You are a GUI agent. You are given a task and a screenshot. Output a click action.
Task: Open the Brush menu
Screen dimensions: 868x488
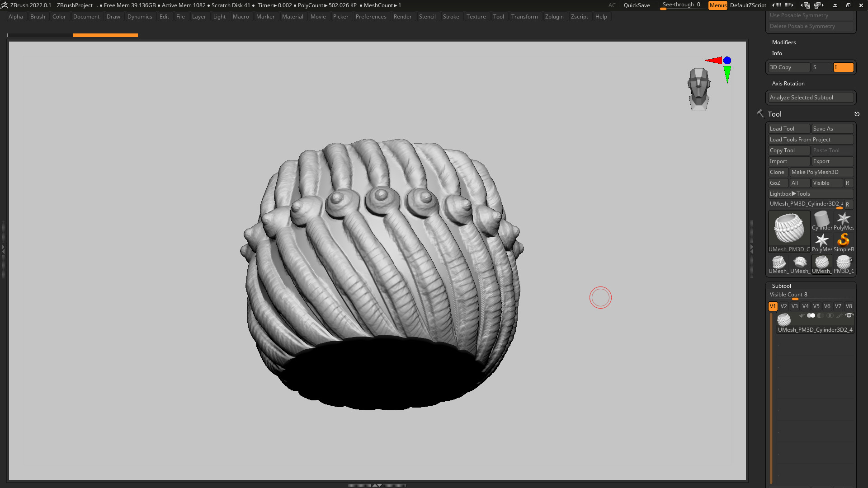(38, 17)
